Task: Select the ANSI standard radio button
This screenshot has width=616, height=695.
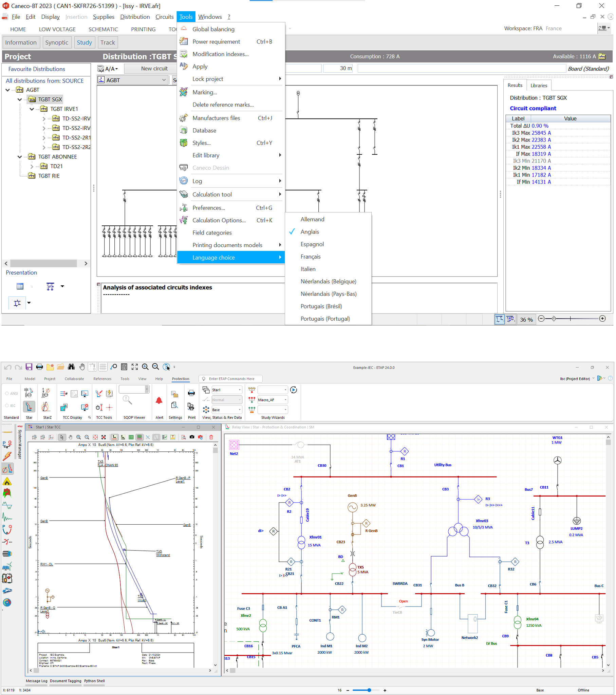Action: [x=7, y=393]
